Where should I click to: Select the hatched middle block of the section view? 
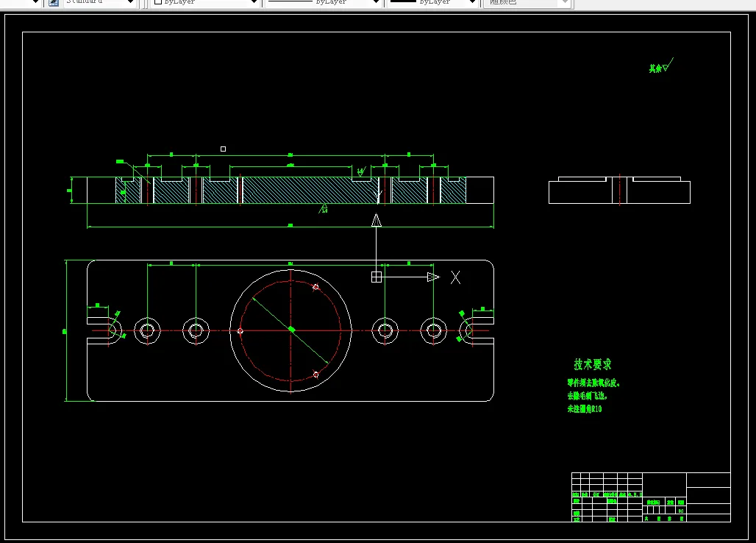tap(309, 190)
